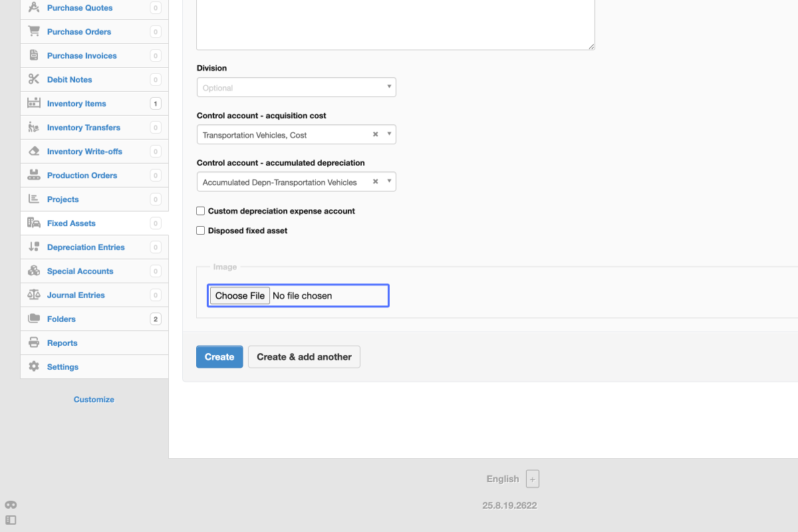
Task: Open the Fixed Assets tab
Action: tap(71, 223)
